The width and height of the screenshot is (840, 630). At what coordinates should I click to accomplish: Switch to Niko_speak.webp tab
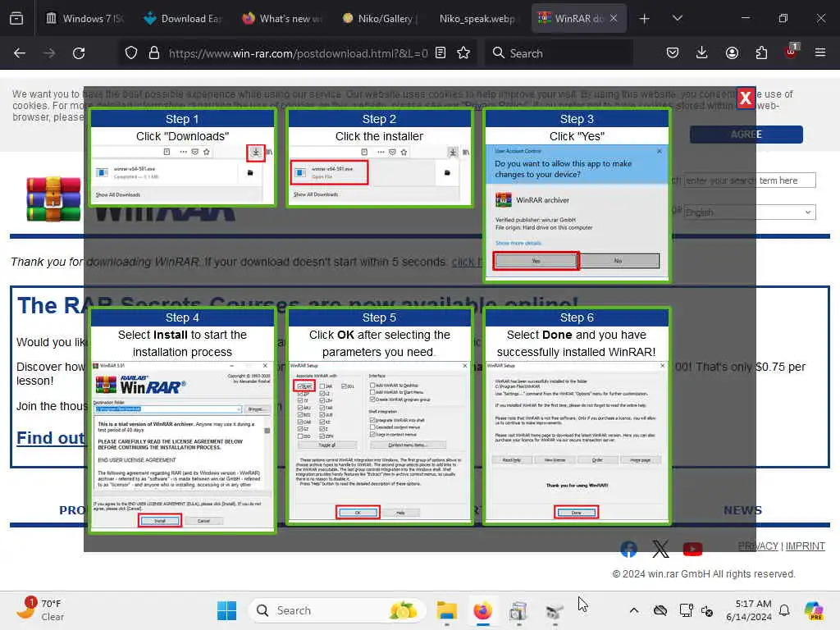point(477,19)
